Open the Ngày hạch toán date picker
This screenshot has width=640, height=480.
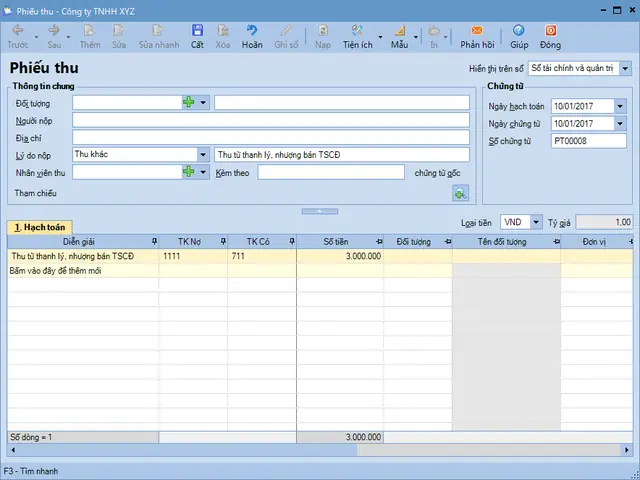coord(620,106)
